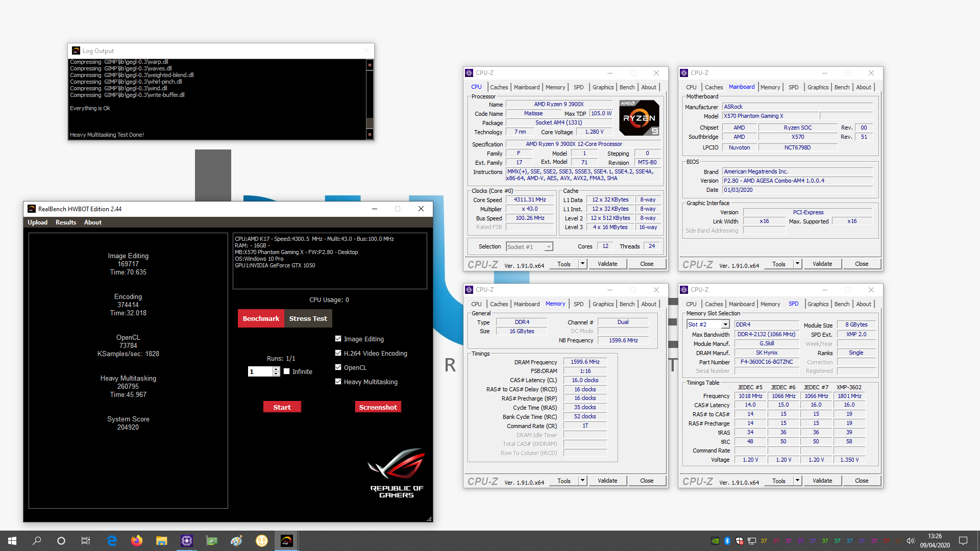Open Memory tab in the CPU-Z Mainboard window
980x551 pixels.
pos(770,87)
